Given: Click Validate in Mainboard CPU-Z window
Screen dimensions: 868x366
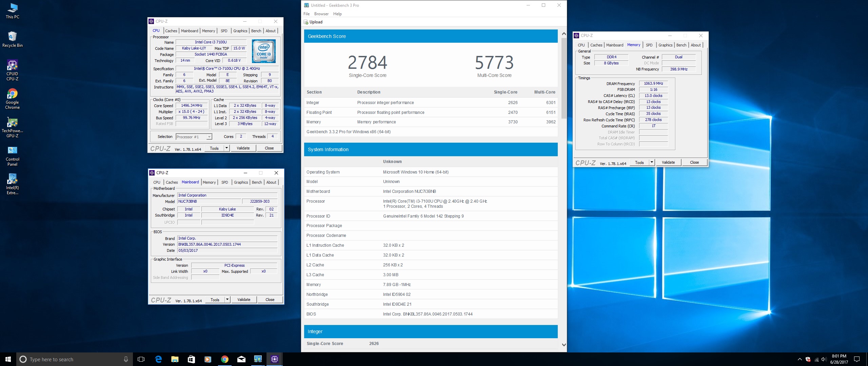Looking at the screenshot, I should pos(244,300).
